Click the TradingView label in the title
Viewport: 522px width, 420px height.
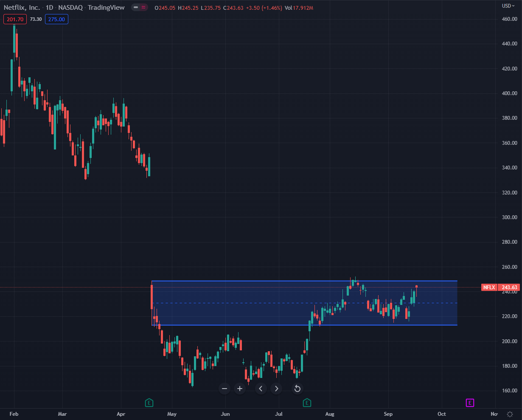click(107, 8)
